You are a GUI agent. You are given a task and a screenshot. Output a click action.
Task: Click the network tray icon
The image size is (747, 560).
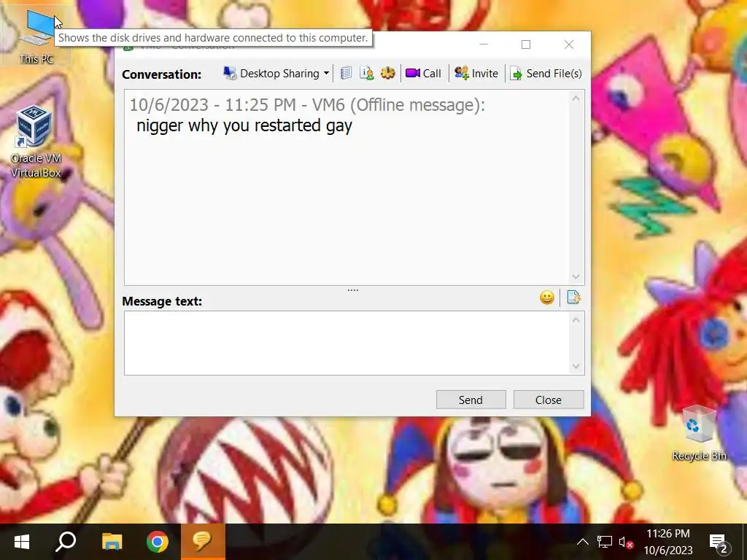[x=605, y=542]
